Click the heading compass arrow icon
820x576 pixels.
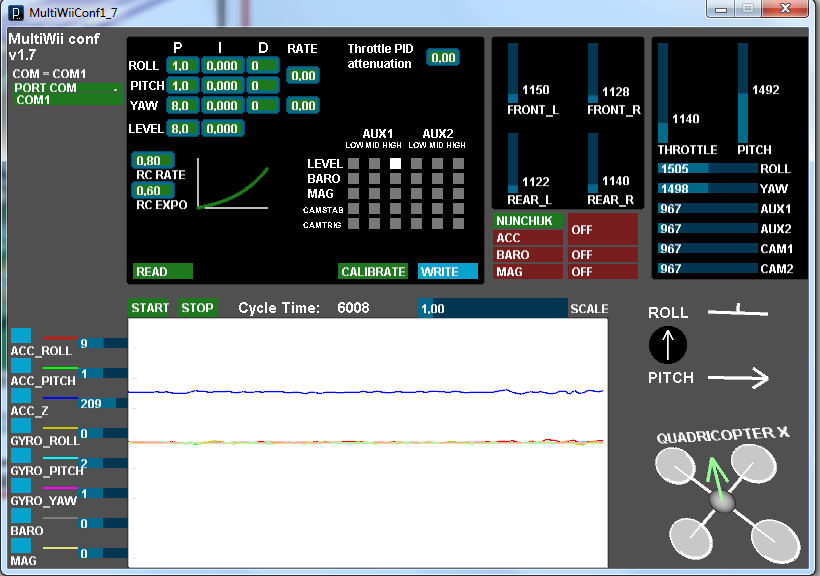668,345
